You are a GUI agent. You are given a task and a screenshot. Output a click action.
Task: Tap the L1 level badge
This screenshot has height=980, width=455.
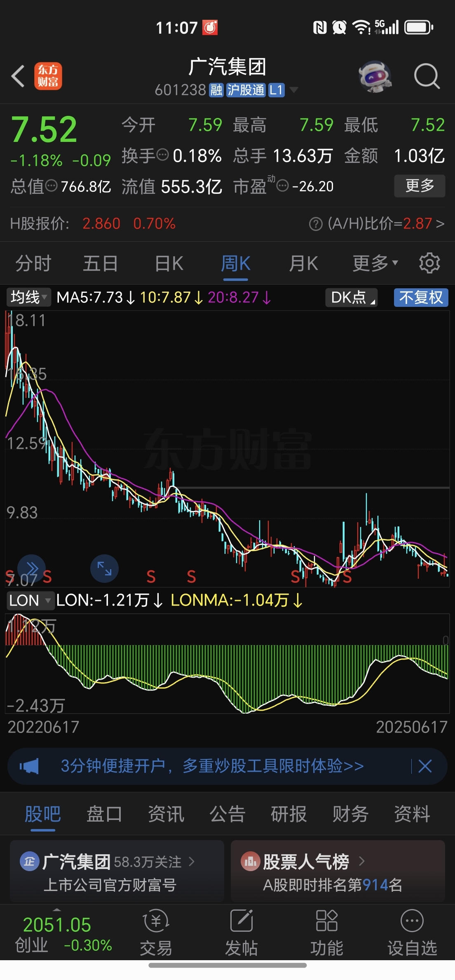click(x=277, y=90)
